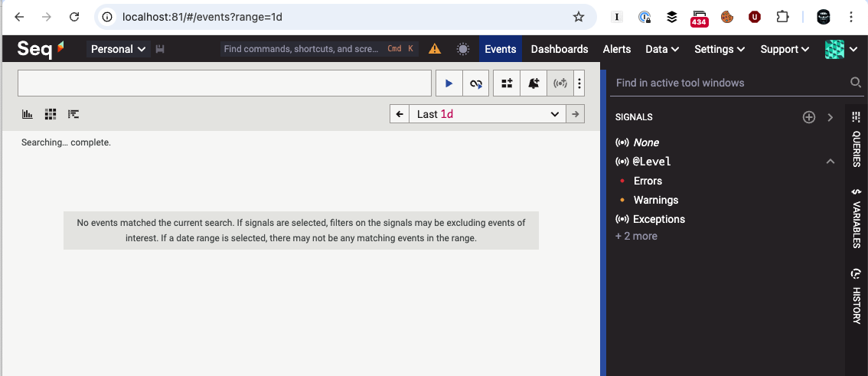Collapse the @Level signal group
The width and height of the screenshot is (868, 376).
coord(830,162)
